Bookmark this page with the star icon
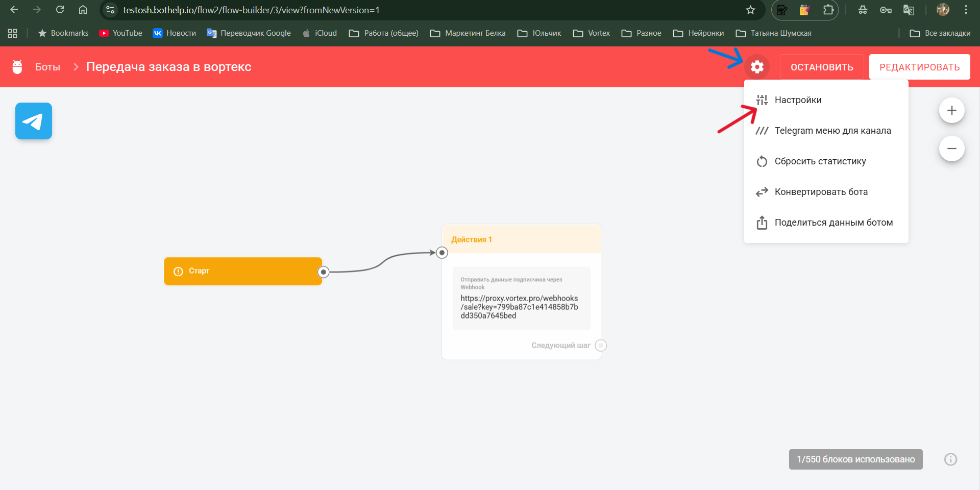Screen dimensions: 980x490 750,10
